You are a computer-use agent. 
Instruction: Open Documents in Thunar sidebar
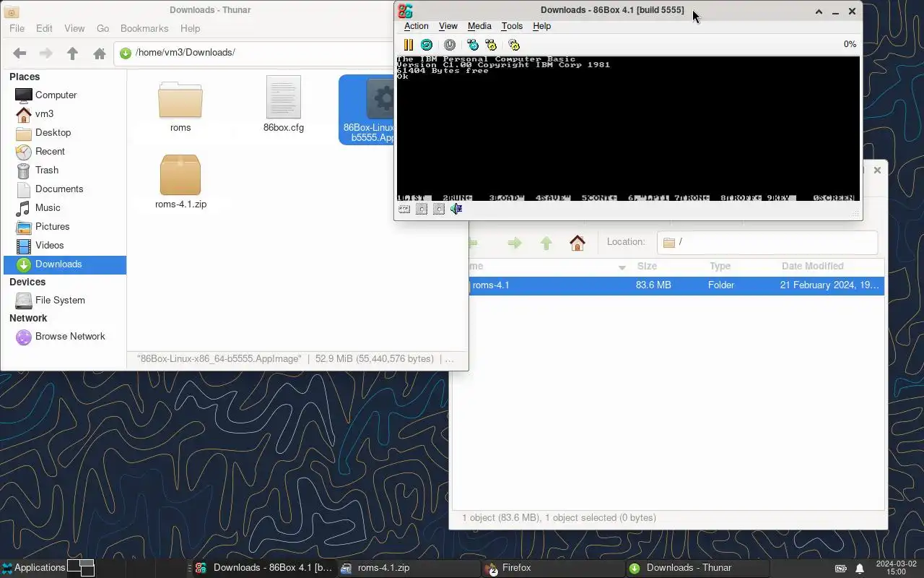pyautogui.click(x=65, y=189)
